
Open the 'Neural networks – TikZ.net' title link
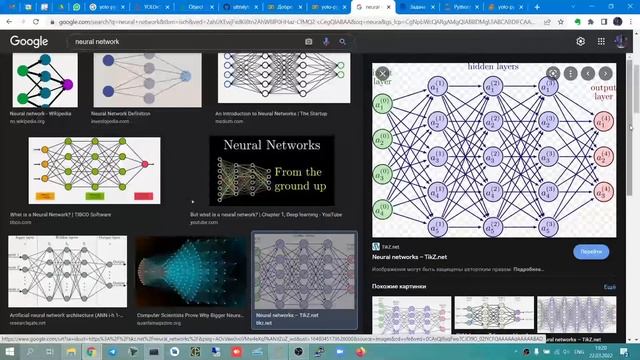[409, 257]
